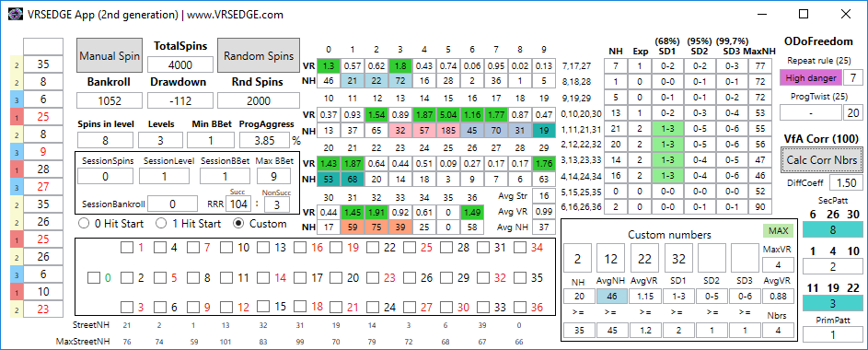The width and height of the screenshot is (868, 350).
Task: Select the 1 Hit Start radio button
Action: [160, 224]
